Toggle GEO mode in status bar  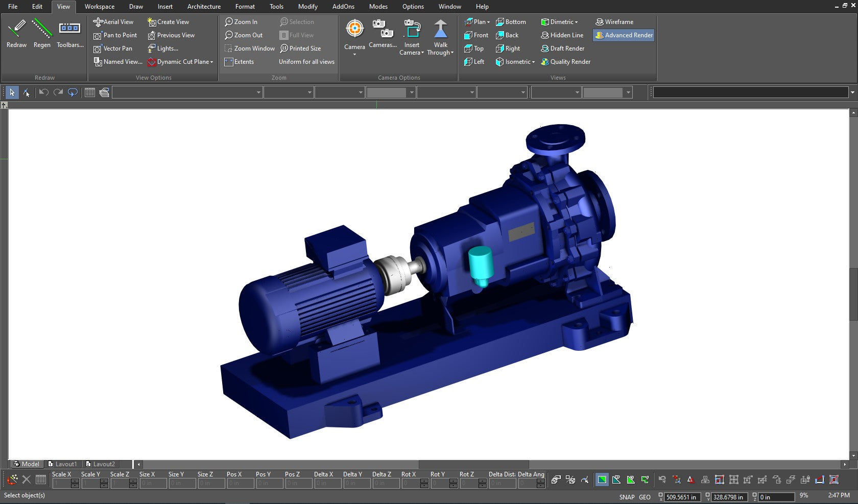pos(645,497)
